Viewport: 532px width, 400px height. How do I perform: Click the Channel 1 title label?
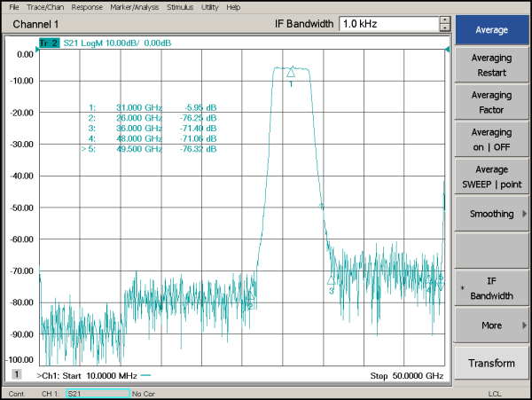tap(35, 24)
